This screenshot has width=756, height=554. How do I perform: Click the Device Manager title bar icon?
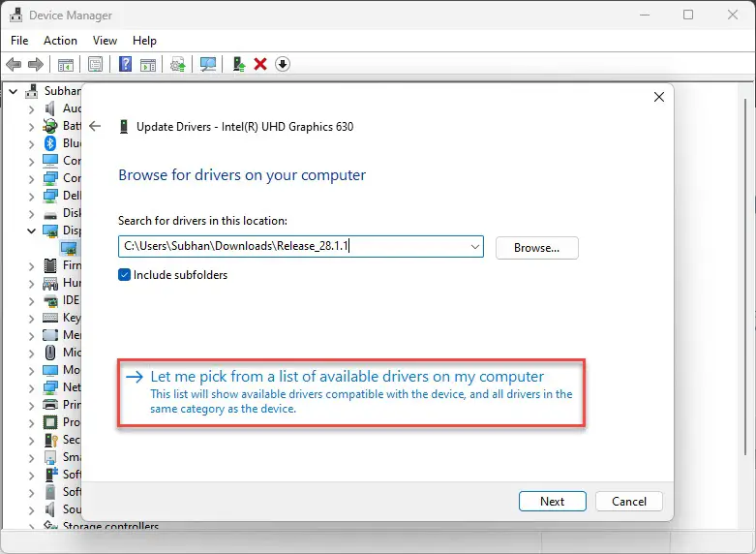15,15
